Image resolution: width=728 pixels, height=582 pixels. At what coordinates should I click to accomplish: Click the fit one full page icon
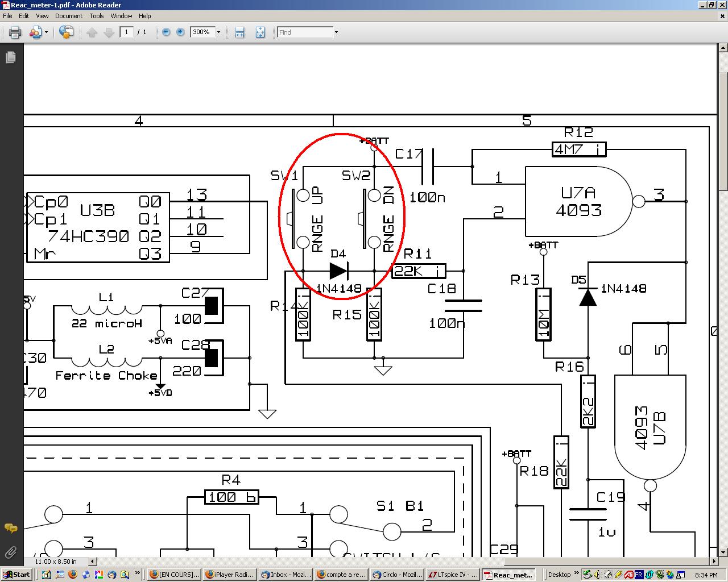tap(260, 32)
